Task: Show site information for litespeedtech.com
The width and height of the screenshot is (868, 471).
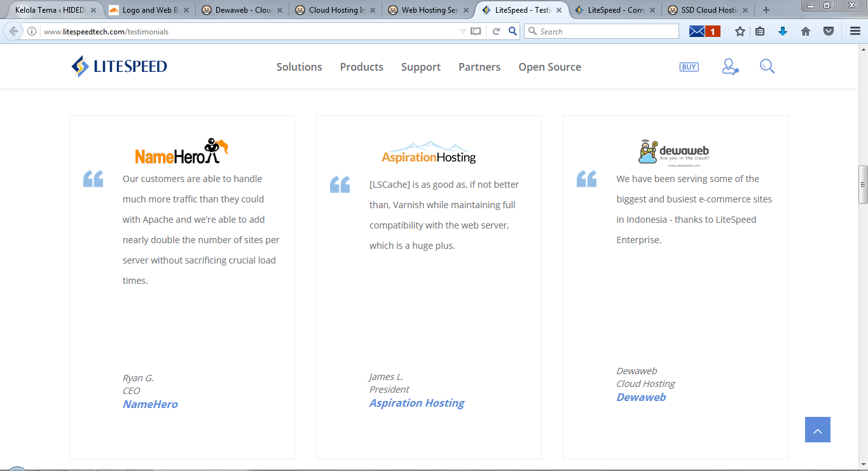Action: (x=32, y=31)
